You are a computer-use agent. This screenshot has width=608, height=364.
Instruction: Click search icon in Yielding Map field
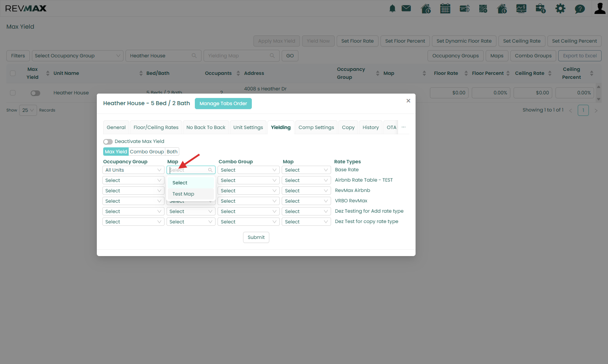pyautogui.click(x=272, y=56)
